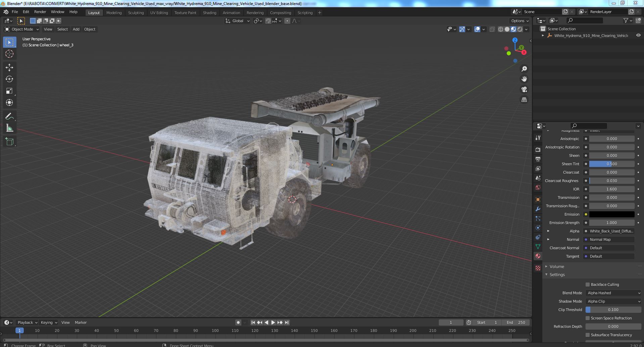644x347 pixels.
Task: Switch to wireframe viewport shading
Action: (x=501, y=29)
